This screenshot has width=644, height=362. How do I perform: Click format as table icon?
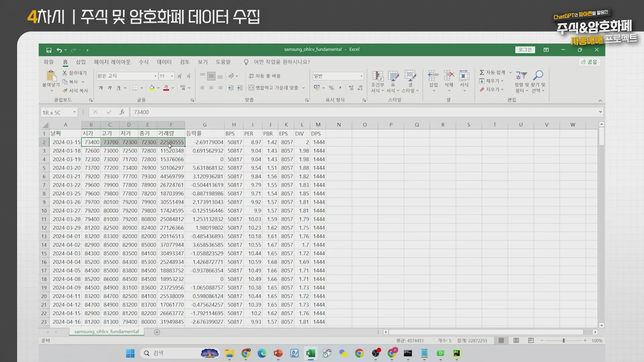[393, 76]
